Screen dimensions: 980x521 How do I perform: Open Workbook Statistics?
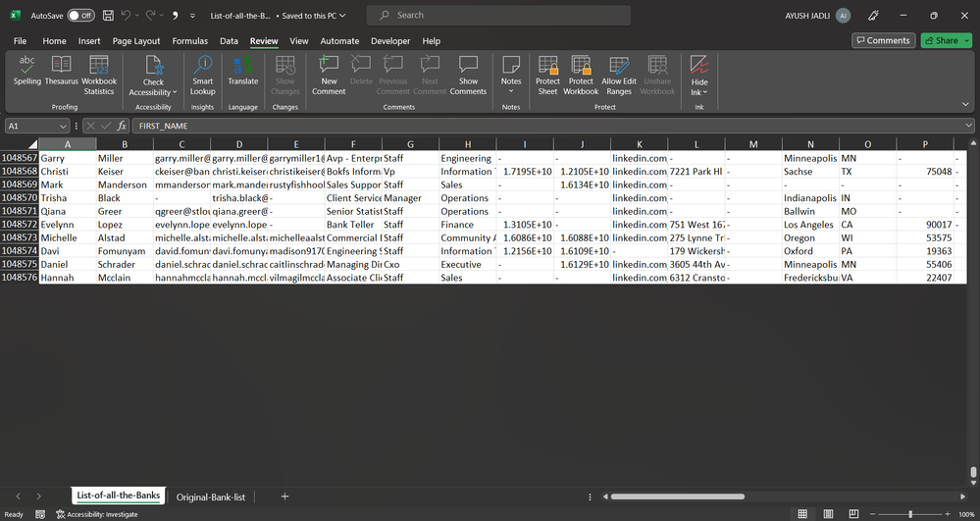pos(99,75)
